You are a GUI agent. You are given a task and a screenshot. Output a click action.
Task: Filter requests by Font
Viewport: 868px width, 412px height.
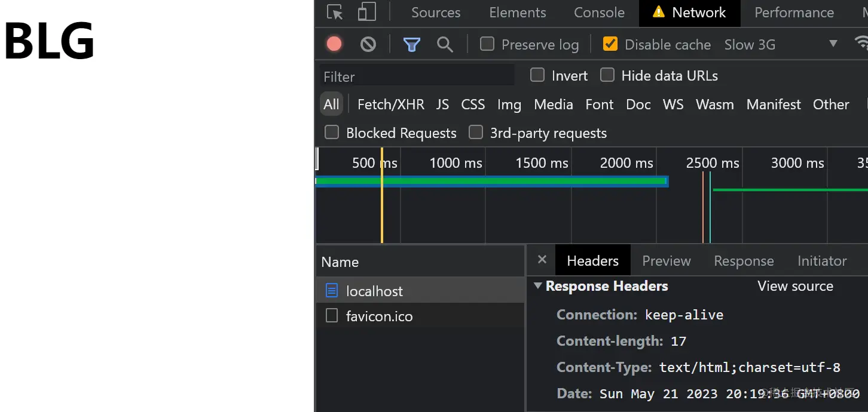(x=600, y=104)
